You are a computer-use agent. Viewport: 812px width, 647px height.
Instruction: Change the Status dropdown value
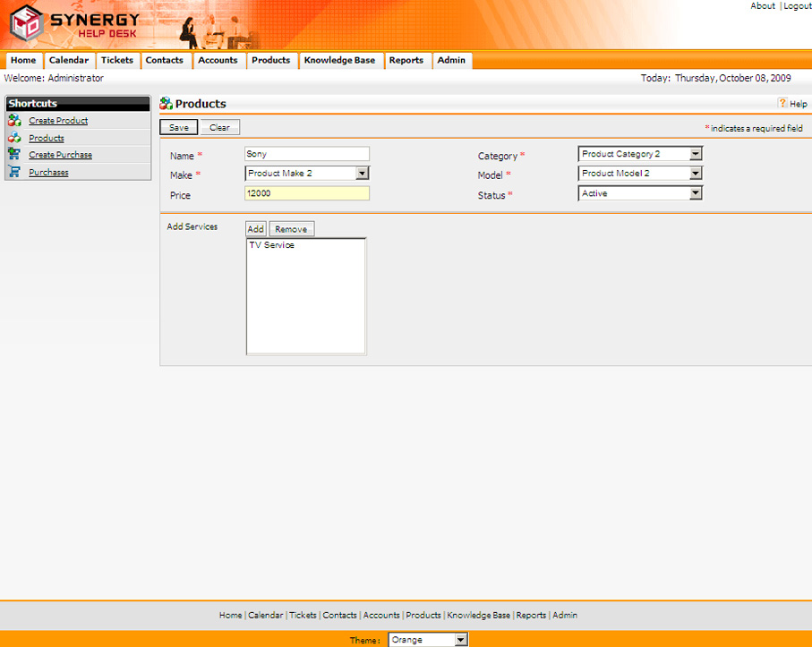[696, 193]
